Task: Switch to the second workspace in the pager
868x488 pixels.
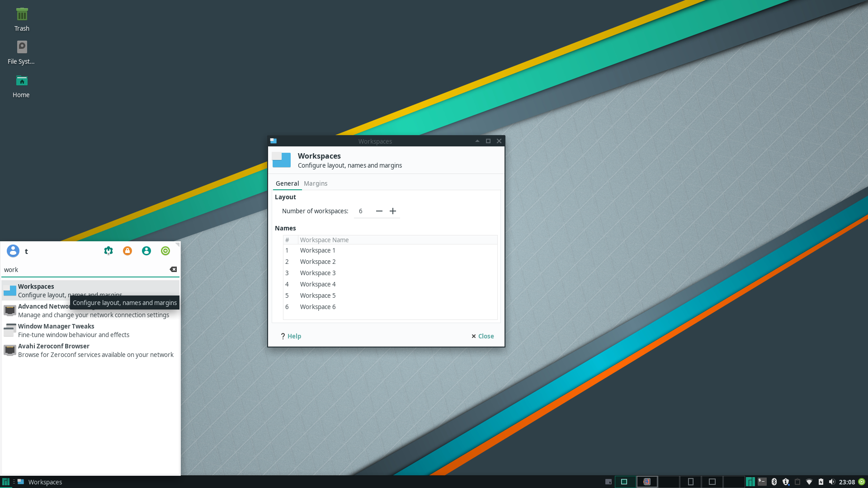Action: (647, 482)
